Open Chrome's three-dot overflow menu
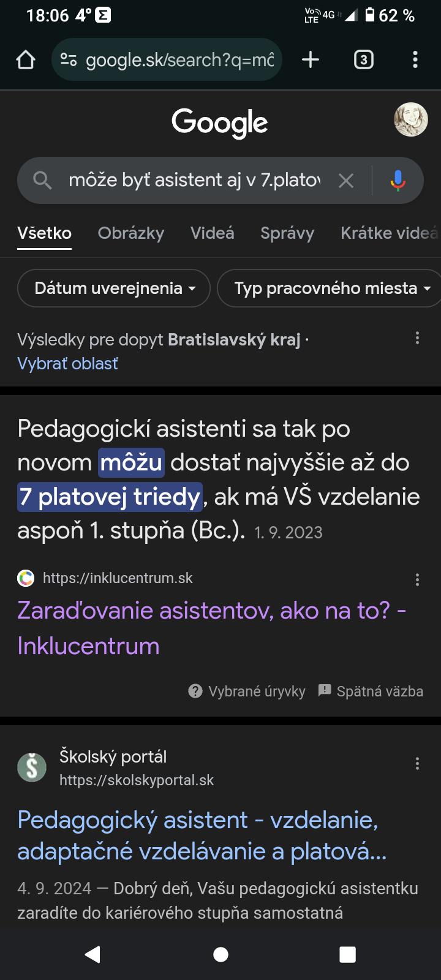 click(415, 59)
